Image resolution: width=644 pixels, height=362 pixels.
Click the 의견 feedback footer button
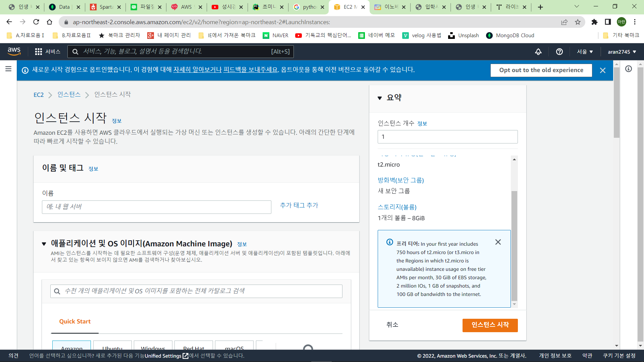[13, 356]
